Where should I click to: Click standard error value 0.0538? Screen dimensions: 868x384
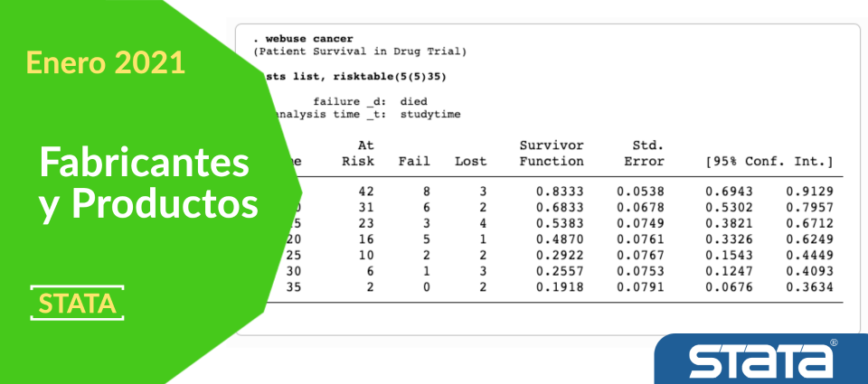pos(640,192)
